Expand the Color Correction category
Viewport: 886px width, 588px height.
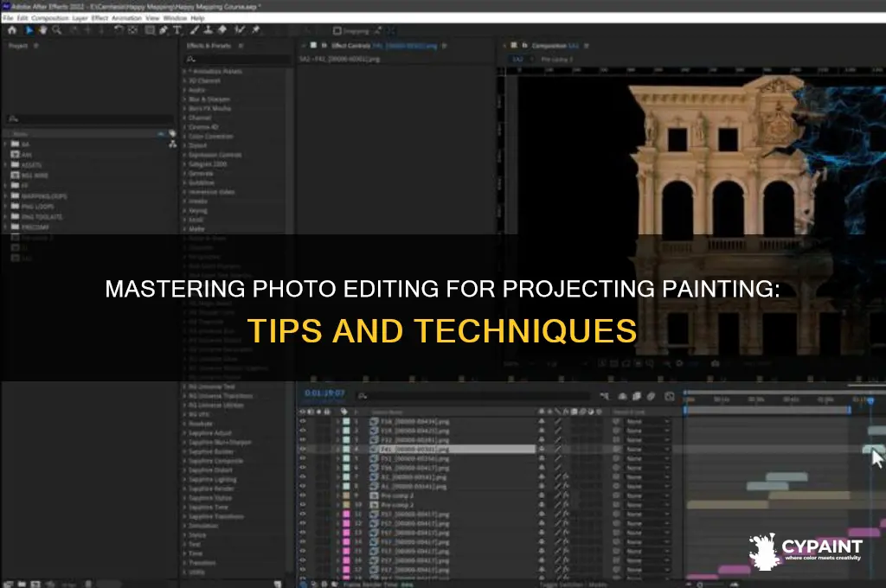[x=184, y=136]
